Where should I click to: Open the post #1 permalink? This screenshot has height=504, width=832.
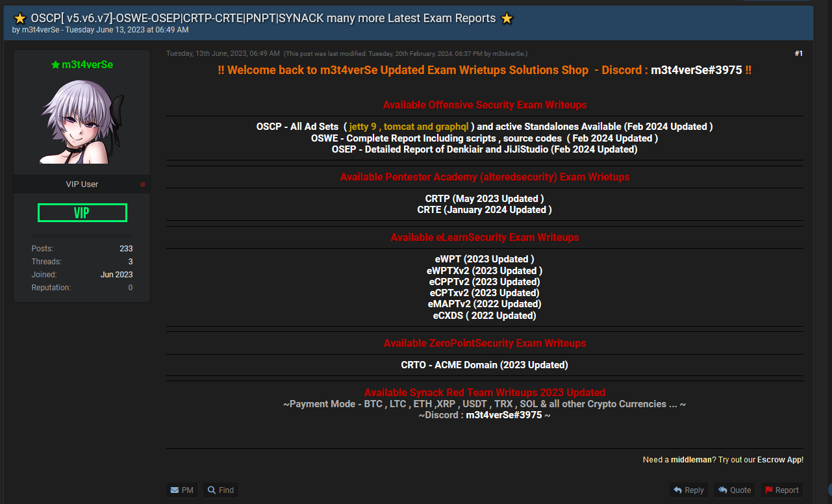(799, 53)
